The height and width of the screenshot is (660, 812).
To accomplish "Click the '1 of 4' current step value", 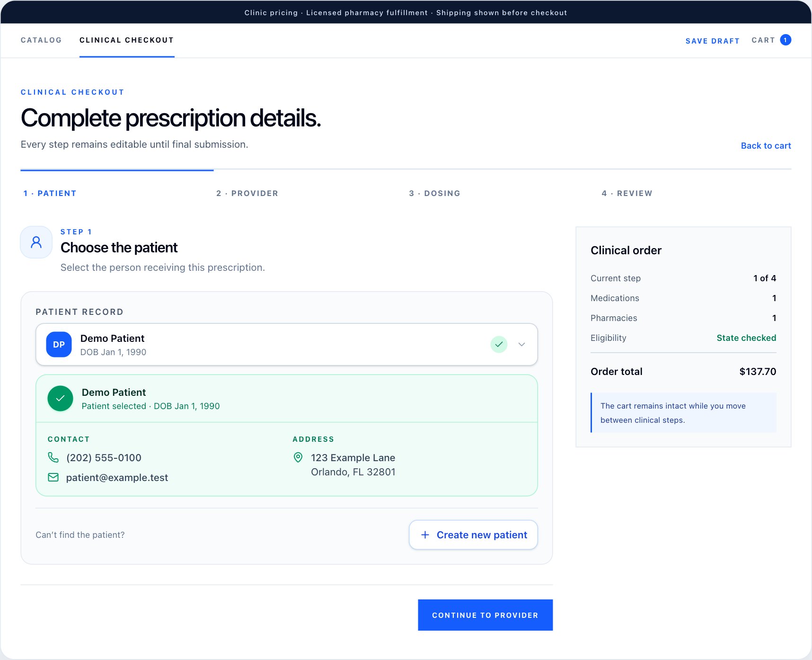I will (x=765, y=278).
